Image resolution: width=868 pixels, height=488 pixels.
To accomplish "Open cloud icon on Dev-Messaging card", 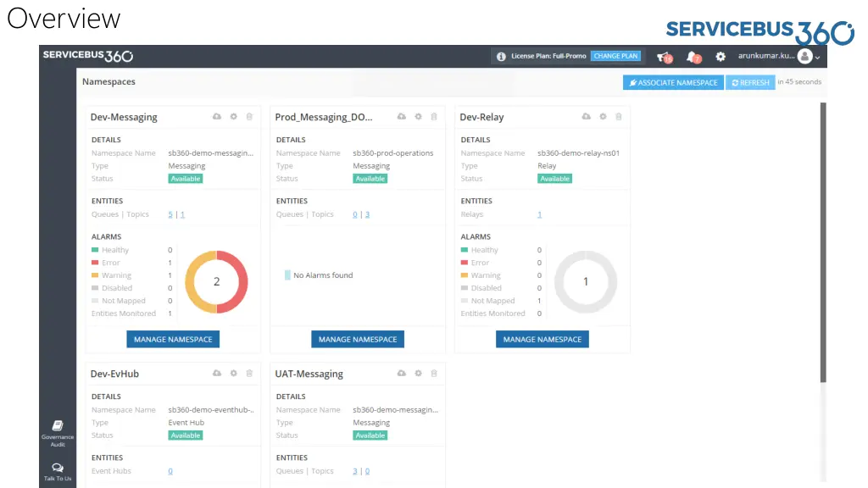I will [217, 116].
